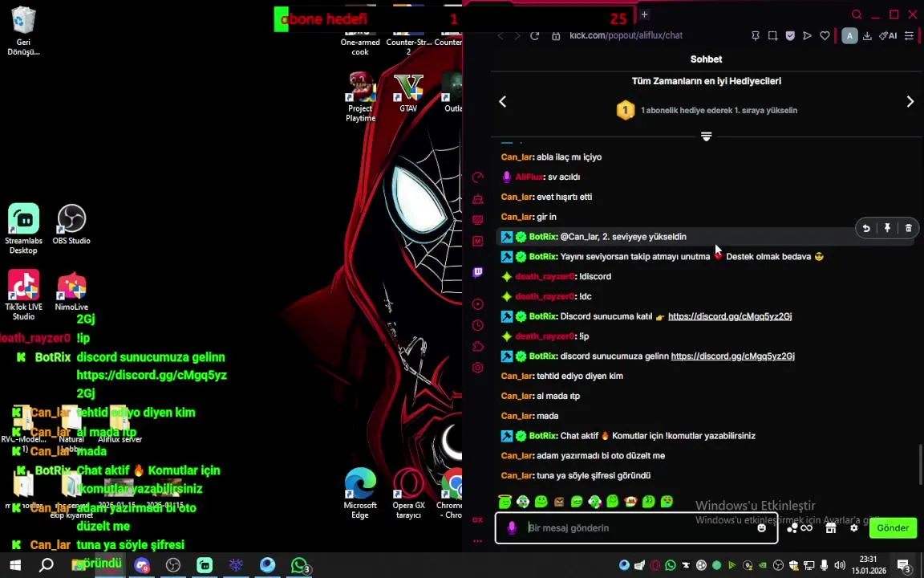
Task: Open the three-dot sidebar setup menu
Action: pyautogui.click(x=478, y=541)
